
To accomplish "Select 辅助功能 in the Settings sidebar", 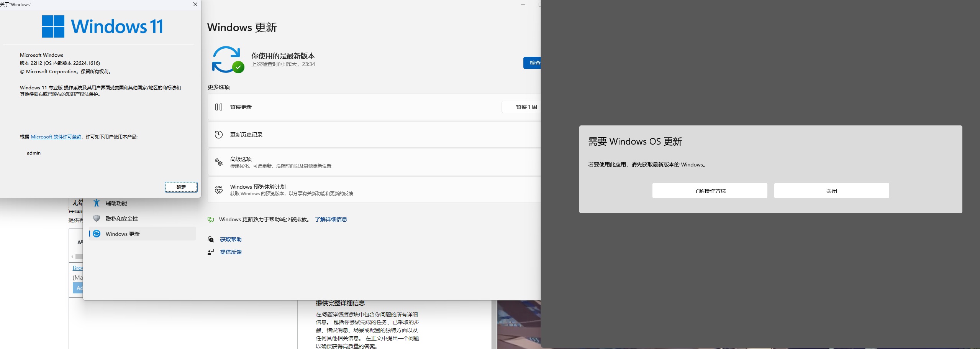I will click(143, 203).
